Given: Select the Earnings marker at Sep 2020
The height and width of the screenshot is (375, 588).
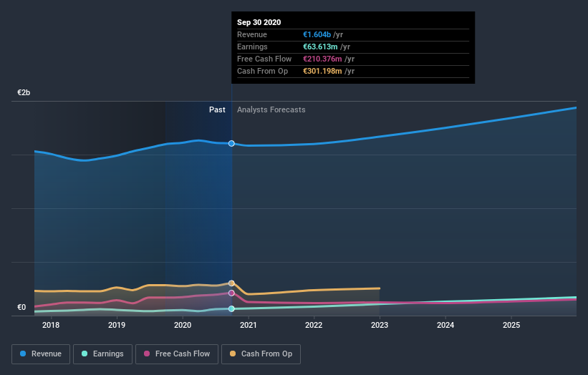Looking at the screenshot, I should coord(232,308).
